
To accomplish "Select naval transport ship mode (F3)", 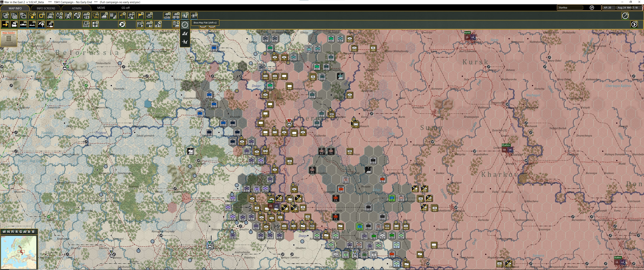I will [23, 24].
